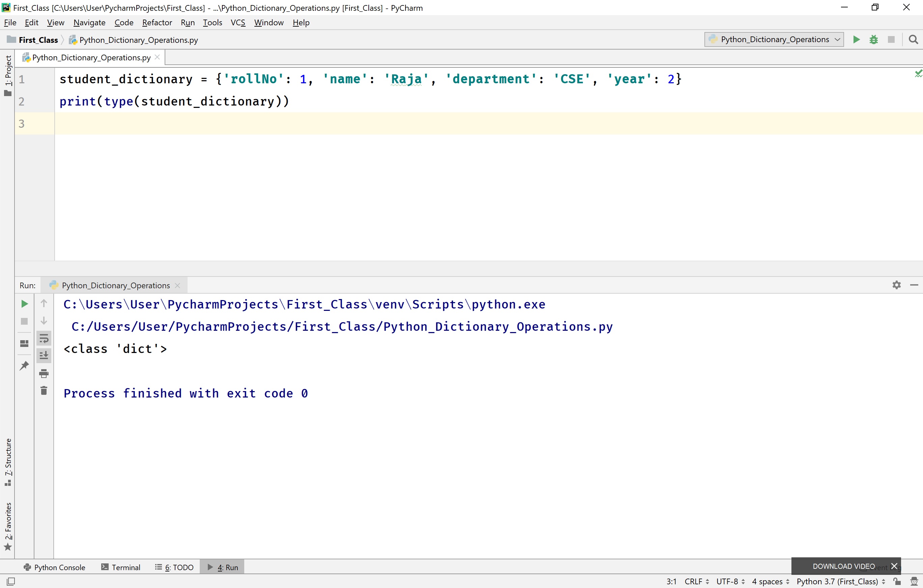The width and height of the screenshot is (923, 588).
Task: Restore layout icon in Run panel
Action: pos(24,344)
